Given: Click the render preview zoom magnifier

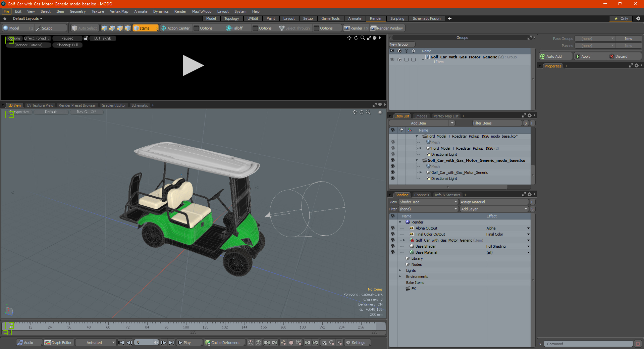Looking at the screenshot, I should (x=363, y=38).
